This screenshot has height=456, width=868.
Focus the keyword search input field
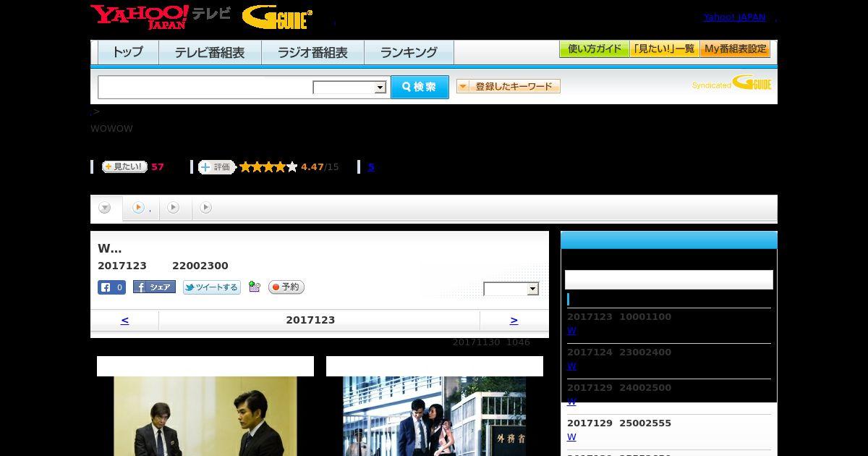pyautogui.click(x=205, y=87)
